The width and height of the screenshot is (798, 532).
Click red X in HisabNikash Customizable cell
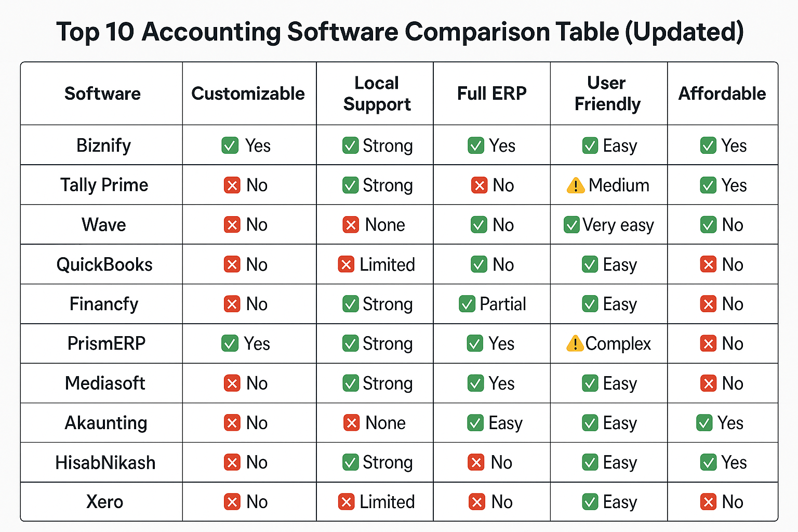232,462
